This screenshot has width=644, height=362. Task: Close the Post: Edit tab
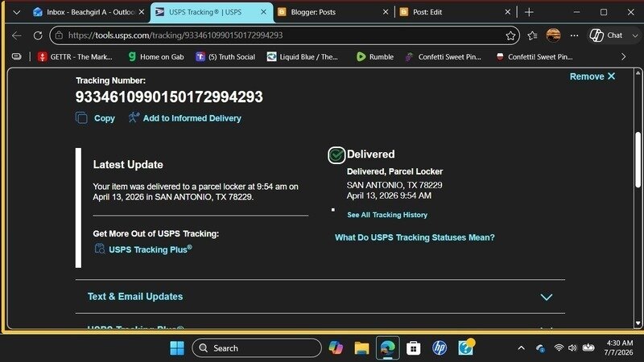(x=508, y=12)
